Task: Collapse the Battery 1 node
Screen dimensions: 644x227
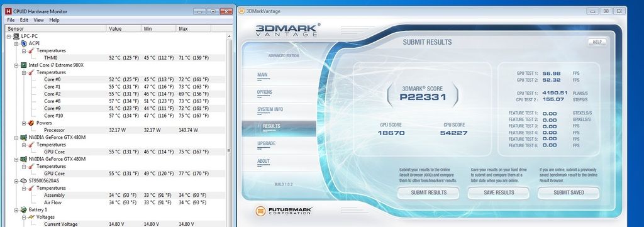Action: 16,210
